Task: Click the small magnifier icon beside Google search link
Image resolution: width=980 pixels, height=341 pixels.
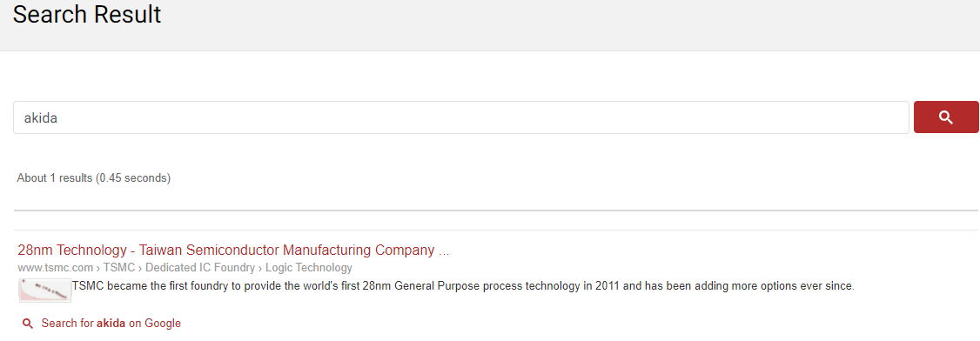Action: click(x=27, y=324)
